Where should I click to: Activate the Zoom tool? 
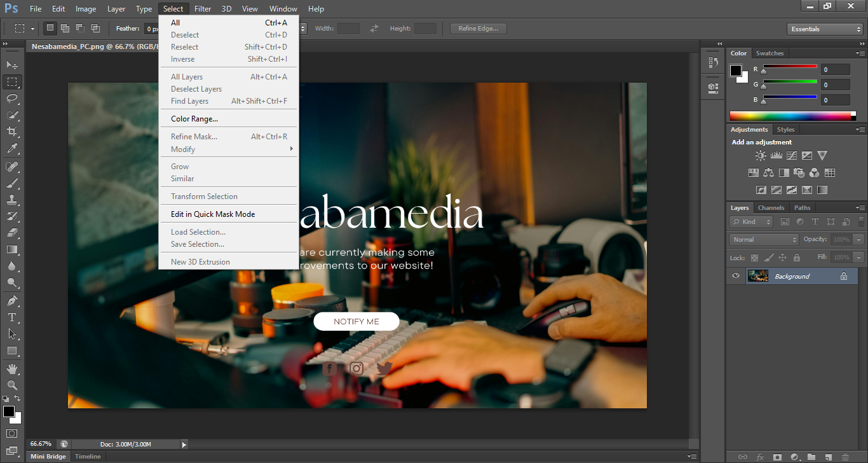point(12,385)
